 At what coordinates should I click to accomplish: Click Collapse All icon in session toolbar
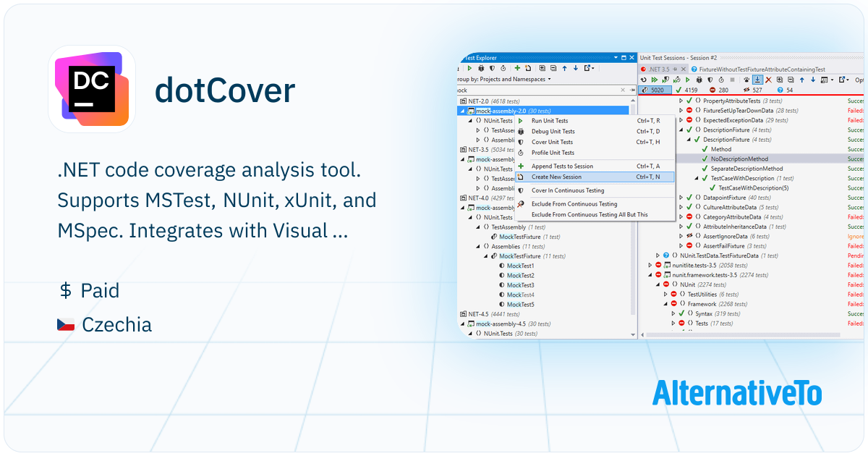791,80
